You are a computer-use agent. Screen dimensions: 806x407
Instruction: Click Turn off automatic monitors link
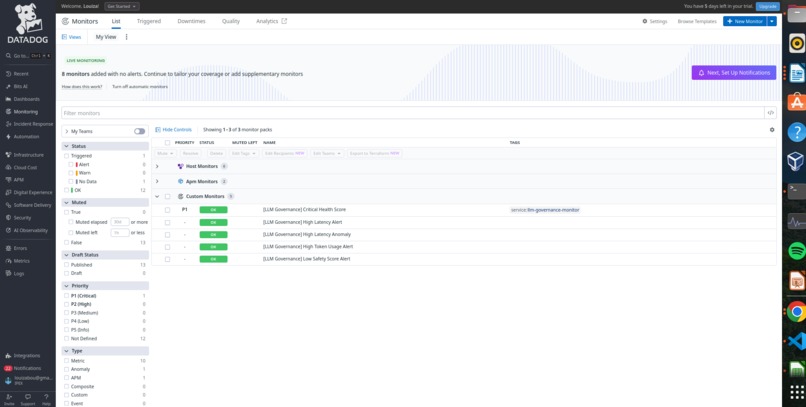[x=140, y=87]
